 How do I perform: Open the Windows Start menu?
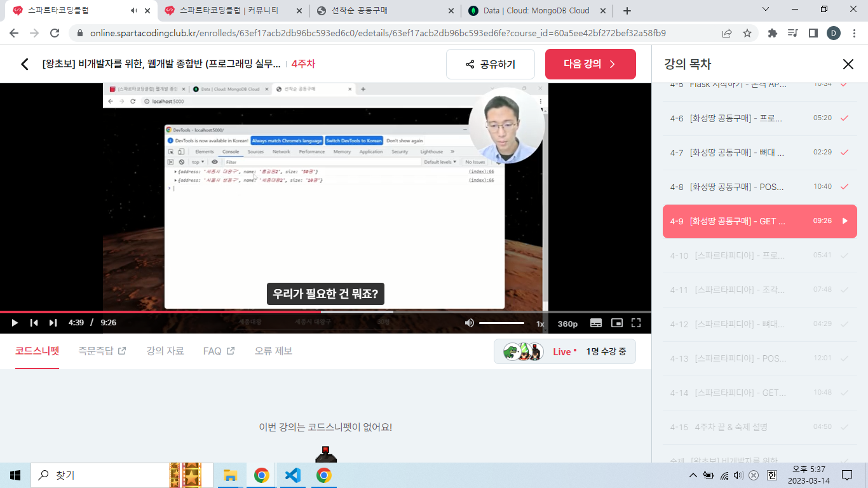pyautogui.click(x=15, y=475)
